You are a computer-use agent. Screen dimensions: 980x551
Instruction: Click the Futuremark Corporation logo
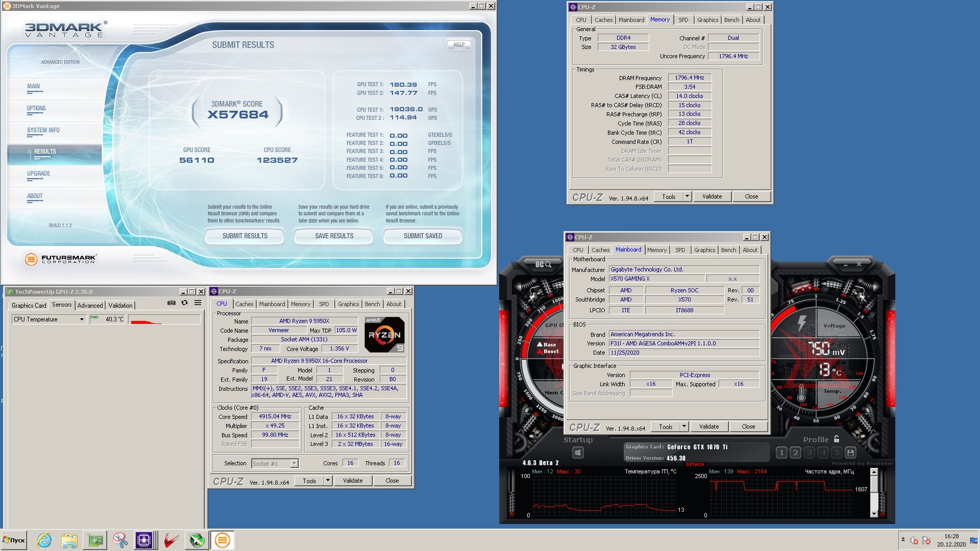click(x=61, y=259)
